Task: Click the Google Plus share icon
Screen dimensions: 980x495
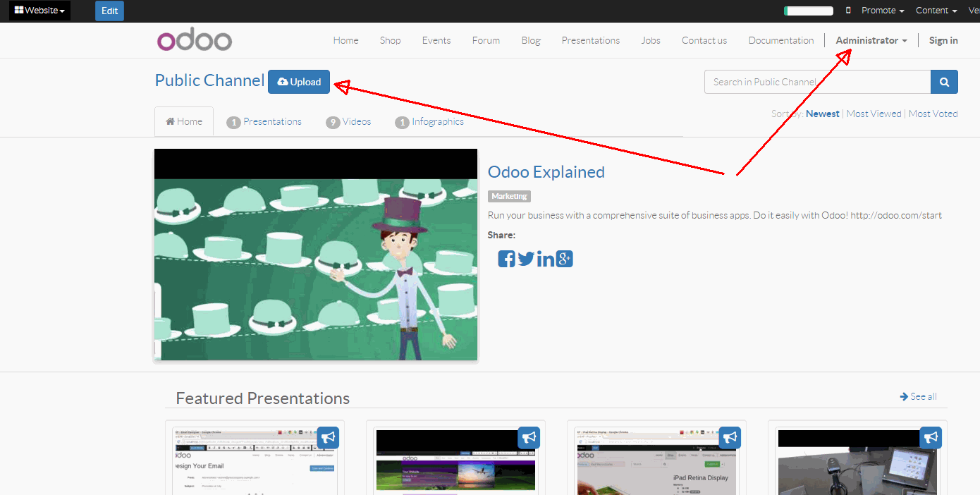Action: (x=564, y=259)
